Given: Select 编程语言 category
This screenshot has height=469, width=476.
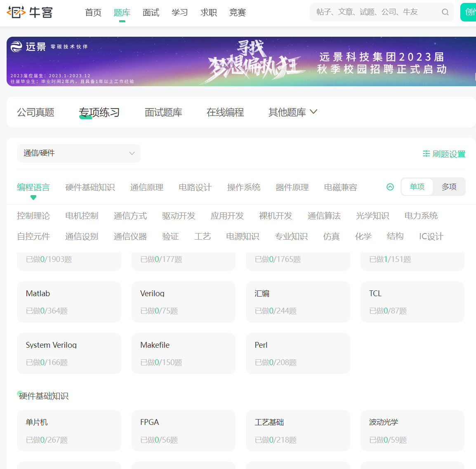Looking at the screenshot, I should (x=33, y=187).
